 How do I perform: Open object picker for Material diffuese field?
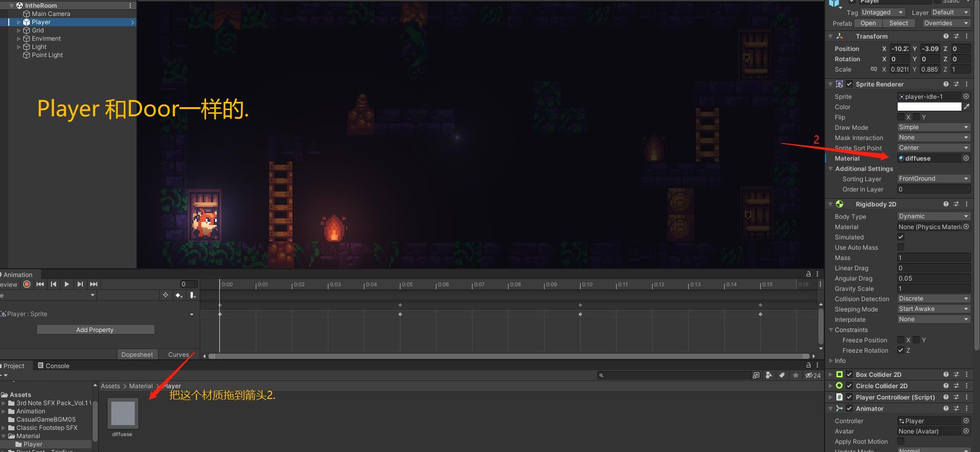(x=966, y=158)
